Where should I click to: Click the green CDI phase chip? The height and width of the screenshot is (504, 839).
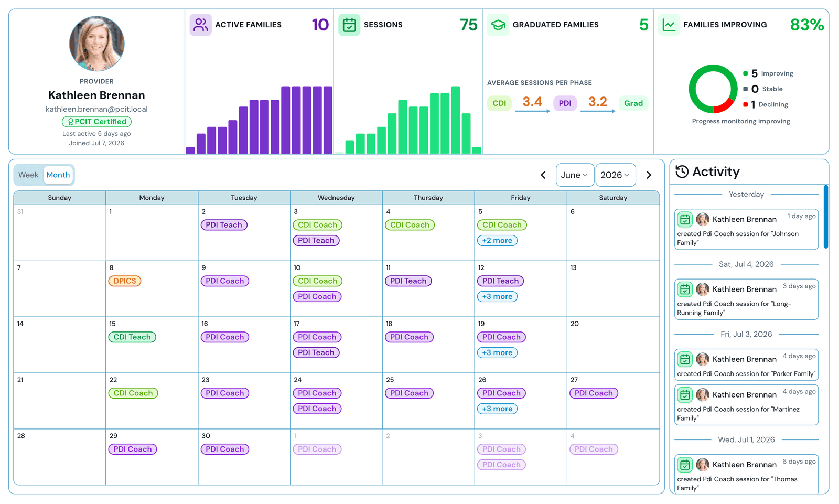(x=499, y=103)
